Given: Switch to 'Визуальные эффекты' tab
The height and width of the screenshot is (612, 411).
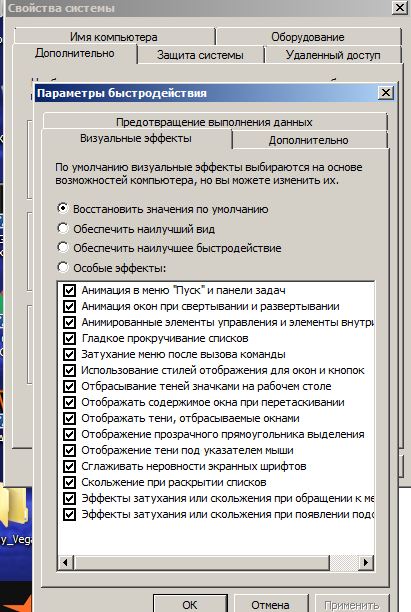Looking at the screenshot, I should click(136, 139).
